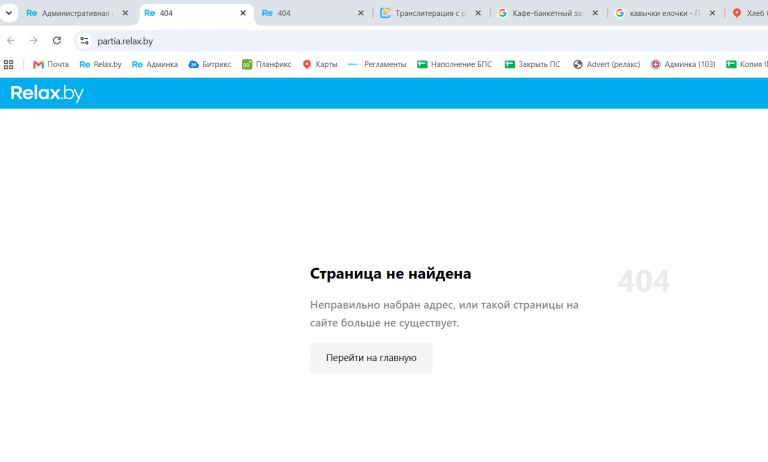Open the Админка bookmark
Viewport: 768px width, 462px height.
point(155,64)
